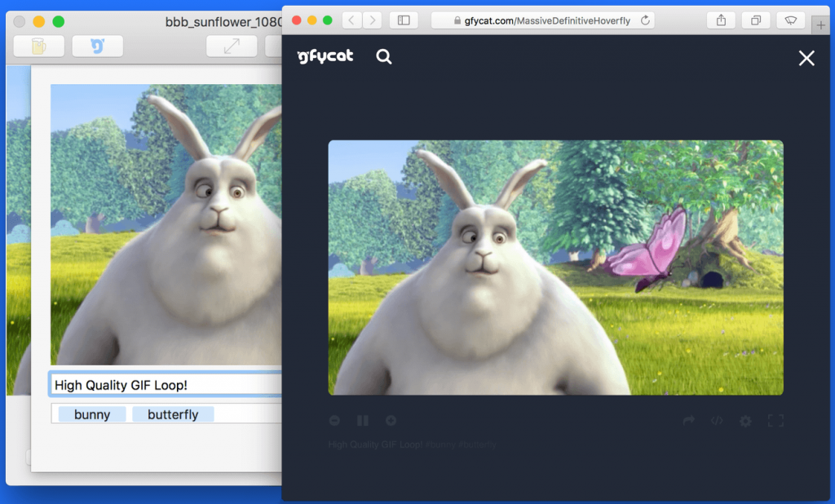Click the beer mug toolbar button
835x504 pixels.
pyautogui.click(x=39, y=46)
